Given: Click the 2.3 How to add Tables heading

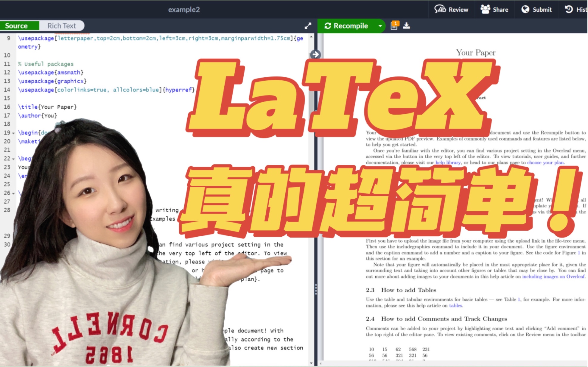Looking at the screenshot, I should click(401, 290).
